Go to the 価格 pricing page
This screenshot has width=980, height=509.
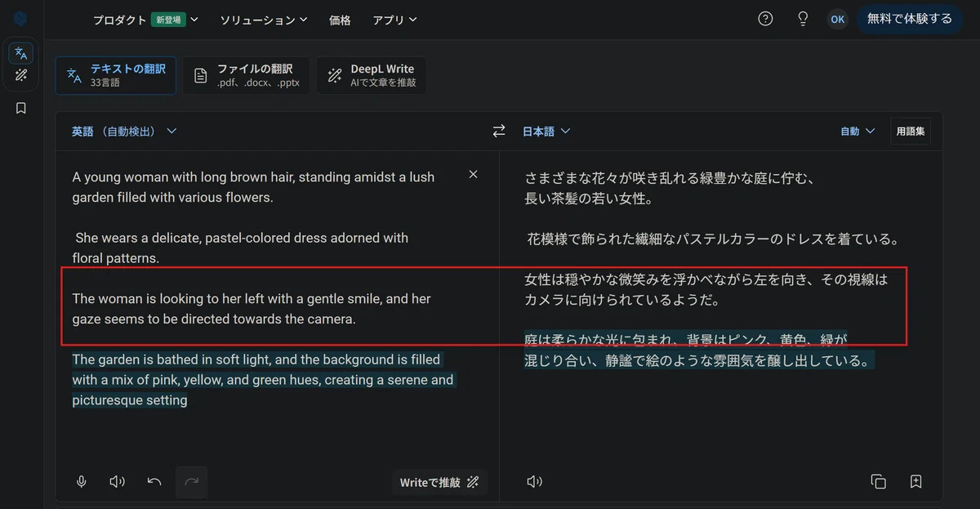tap(340, 20)
